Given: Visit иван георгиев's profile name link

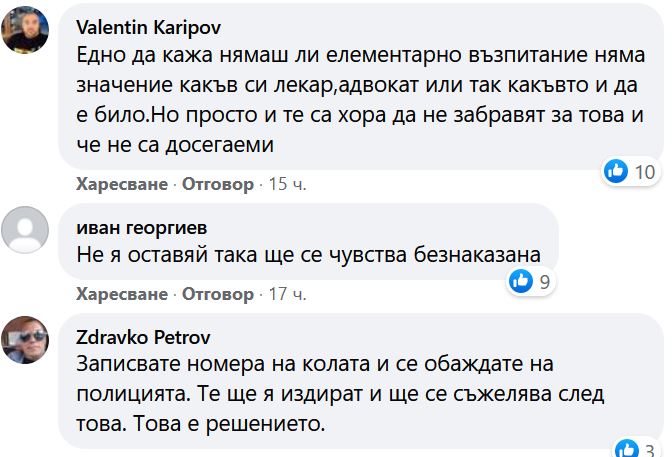Looking at the screenshot, I should pos(142,227).
